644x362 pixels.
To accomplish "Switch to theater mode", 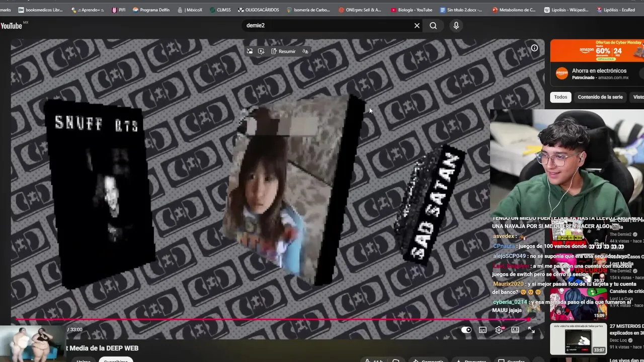I will coord(515,330).
